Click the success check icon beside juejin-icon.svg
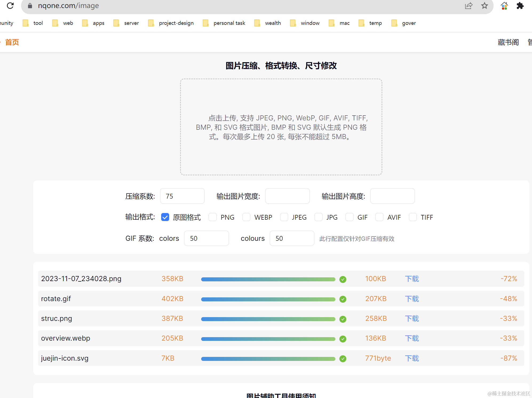This screenshot has width=532, height=398. [x=343, y=359]
